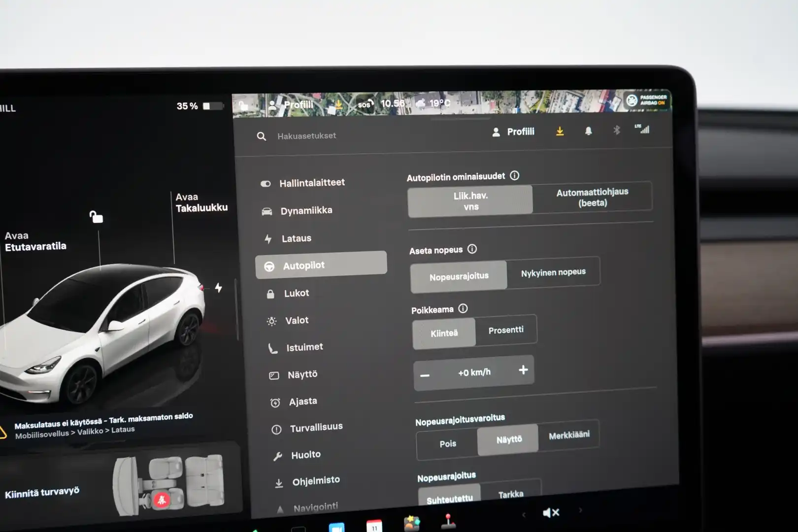Open the Huolto service menu
Screen dimensions: 798x532
pos(297,455)
